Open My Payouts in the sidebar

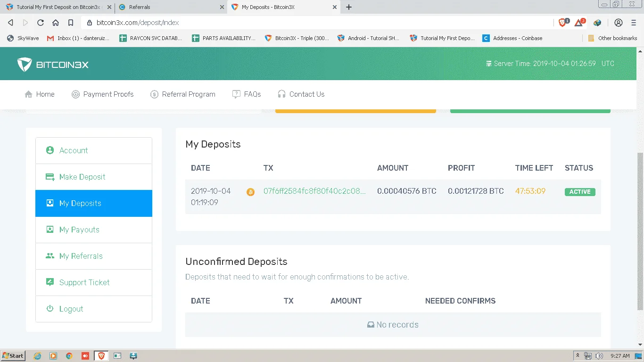point(94,230)
